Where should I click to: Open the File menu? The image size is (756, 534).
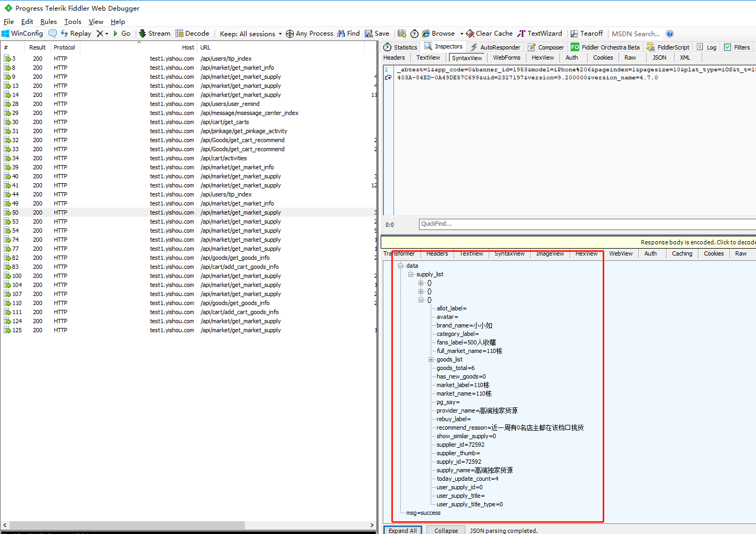(9, 22)
